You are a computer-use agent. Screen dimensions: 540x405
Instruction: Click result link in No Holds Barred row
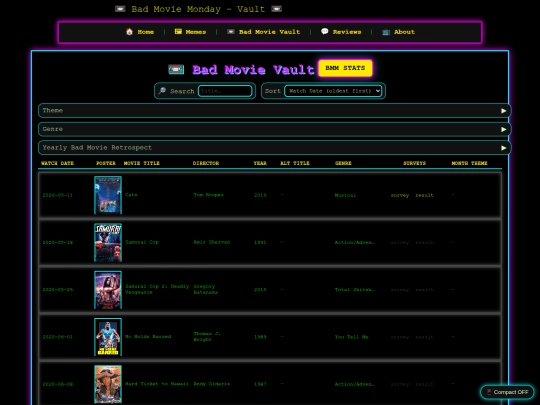pos(424,337)
